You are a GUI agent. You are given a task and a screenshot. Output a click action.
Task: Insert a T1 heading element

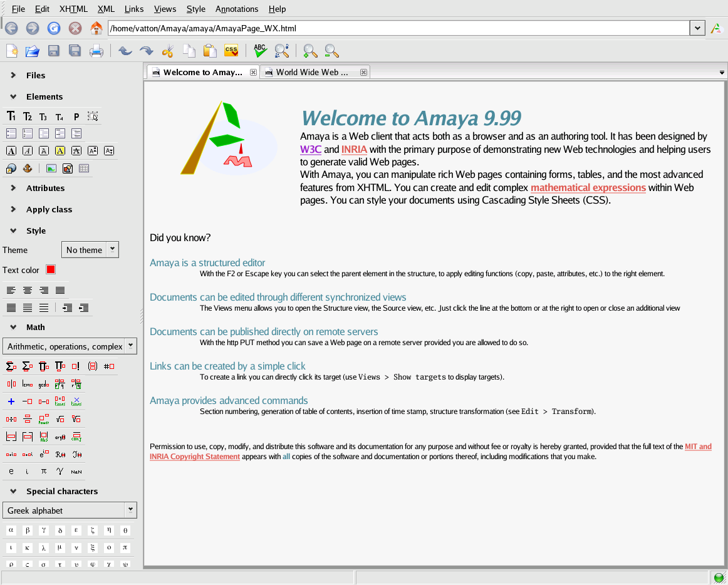[11, 116]
